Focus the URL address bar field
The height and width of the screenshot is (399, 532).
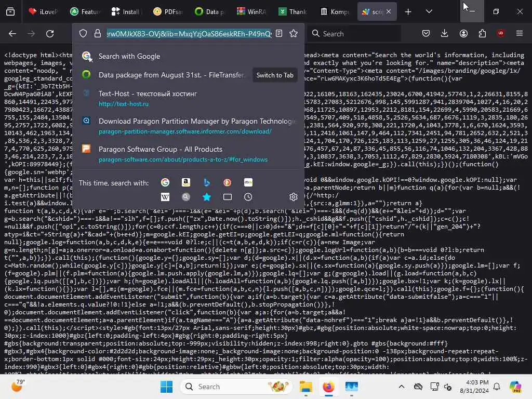[189, 34]
